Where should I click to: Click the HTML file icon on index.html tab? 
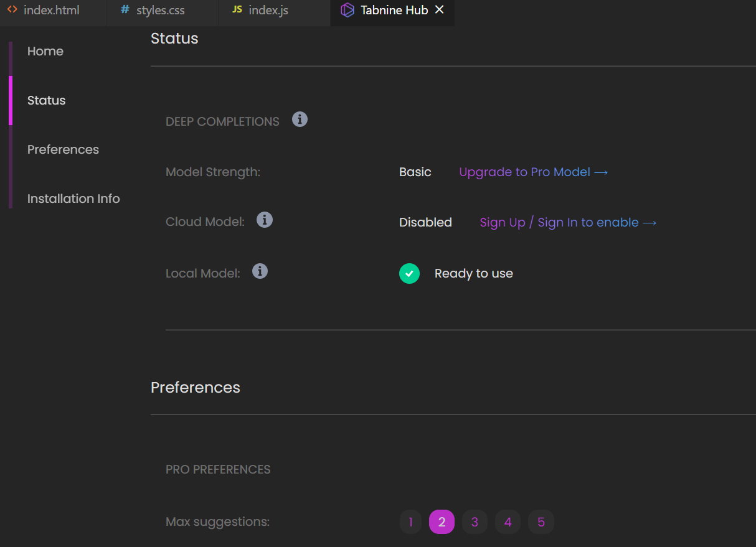pyautogui.click(x=12, y=10)
